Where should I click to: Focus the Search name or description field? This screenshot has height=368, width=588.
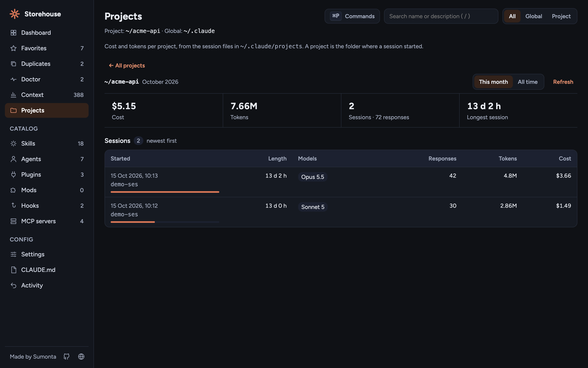441,16
